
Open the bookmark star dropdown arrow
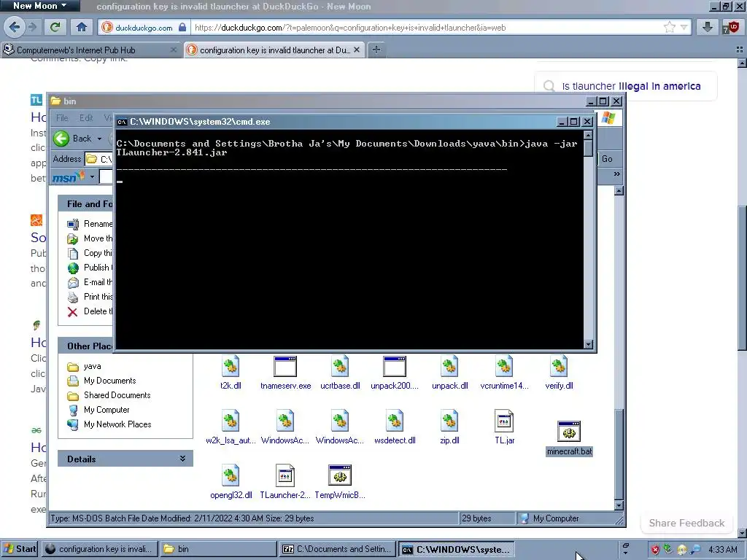point(684,27)
